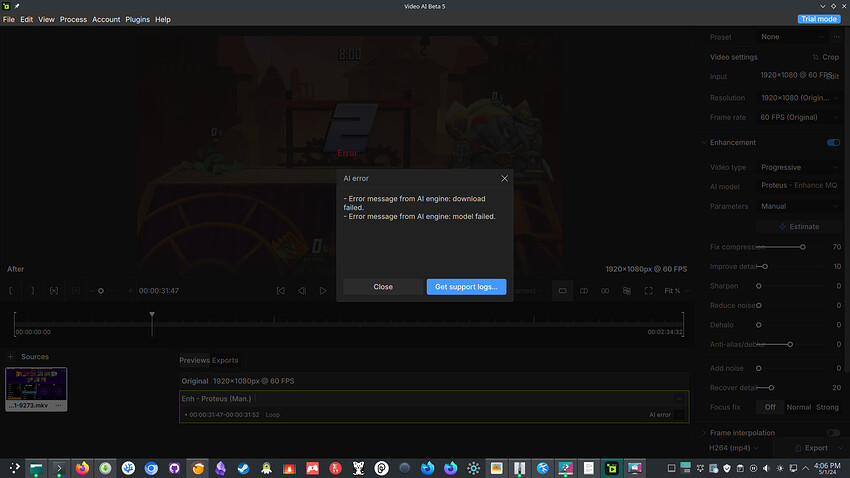Image resolution: width=850 pixels, height=478 pixels.
Task: Open the H264 (mp4) format dropdown
Action: tap(734, 448)
